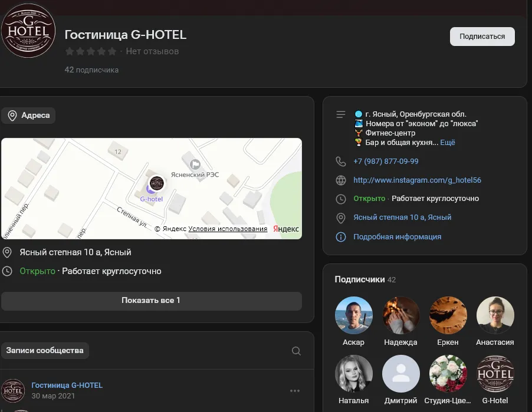Expand Показать все 1 under the address

pos(152,301)
